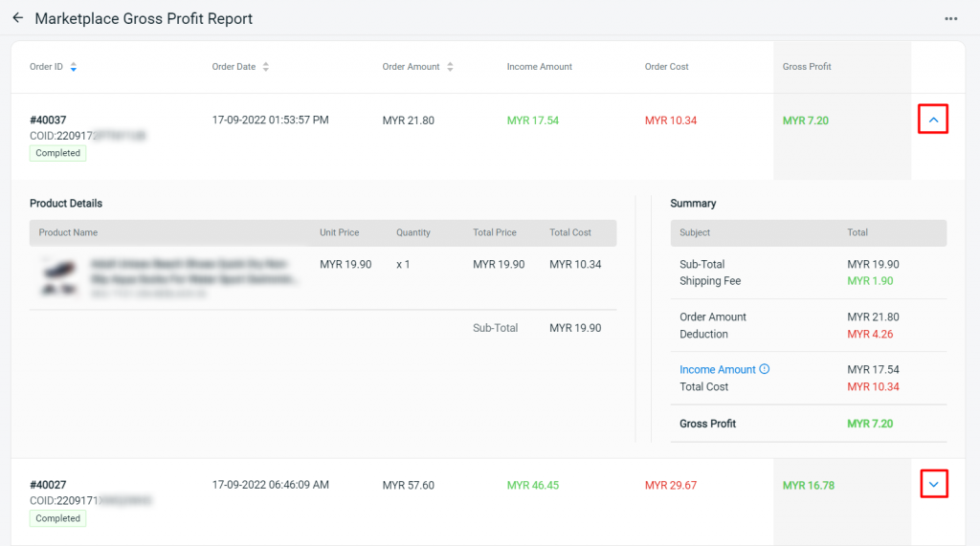980x546 pixels.
Task: Collapse order #40037 details
Action: tap(933, 120)
